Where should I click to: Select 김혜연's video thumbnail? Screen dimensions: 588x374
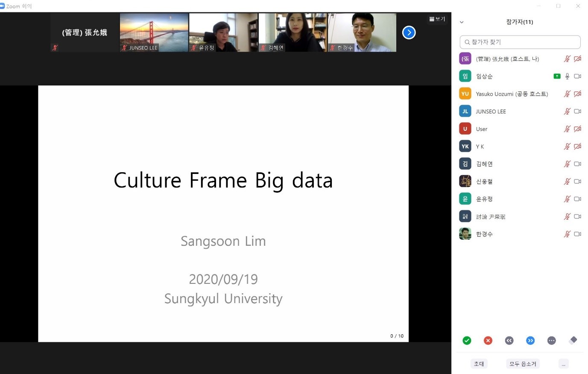coord(293,32)
